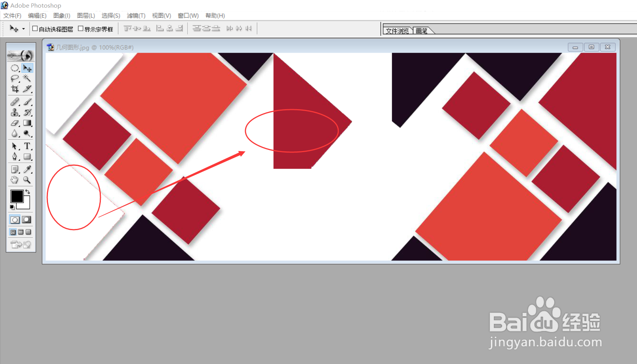Open the 文件(F) menu

coord(12,16)
